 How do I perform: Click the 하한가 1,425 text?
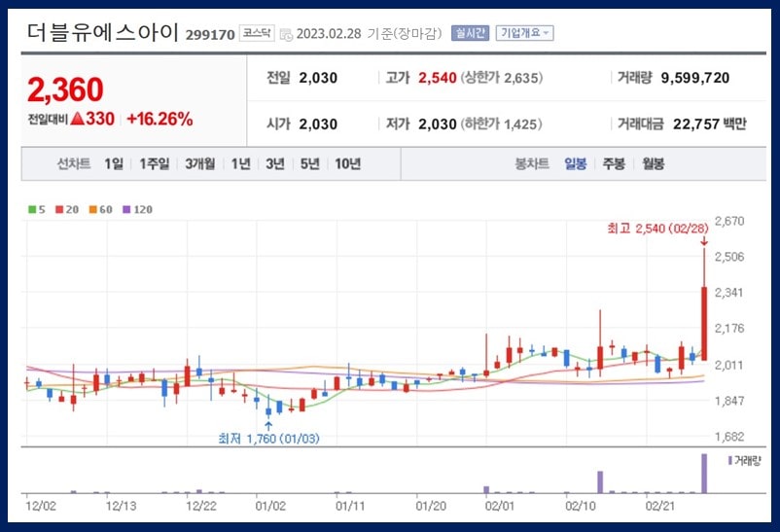pyautogui.click(x=502, y=124)
